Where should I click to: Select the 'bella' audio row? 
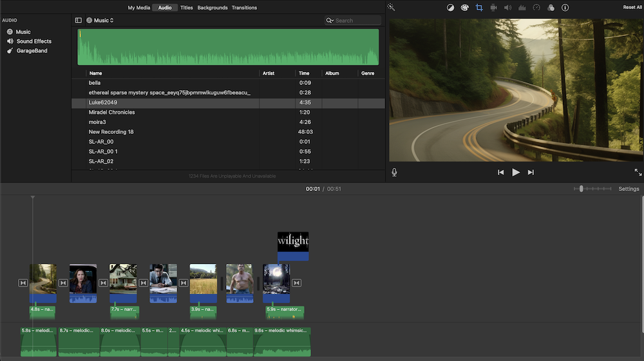click(x=229, y=83)
